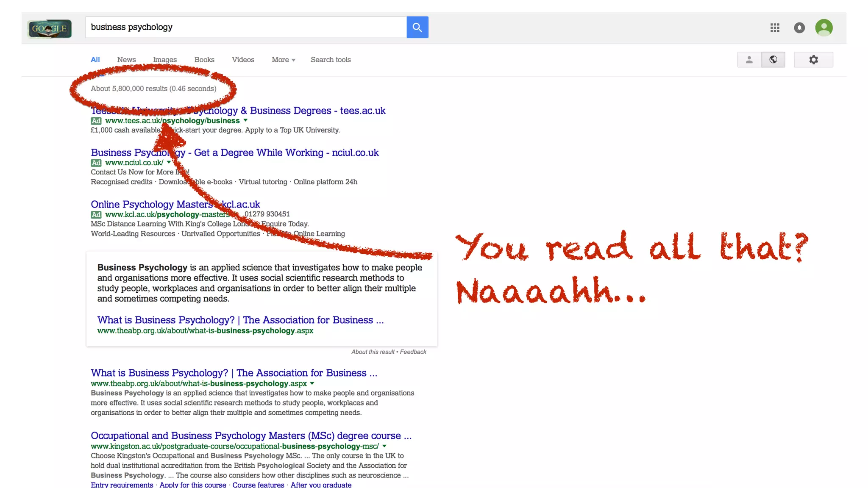This screenshot has width=868, height=488.
Task: Click the Feedback link
Action: tap(413, 352)
